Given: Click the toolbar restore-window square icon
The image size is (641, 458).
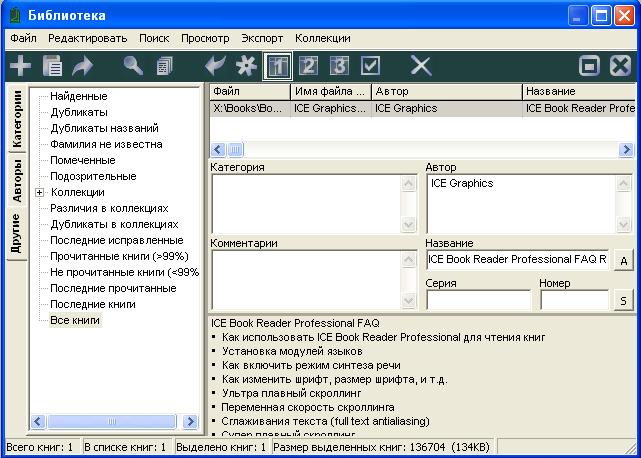Looking at the screenshot, I should click(x=589, y=66).
